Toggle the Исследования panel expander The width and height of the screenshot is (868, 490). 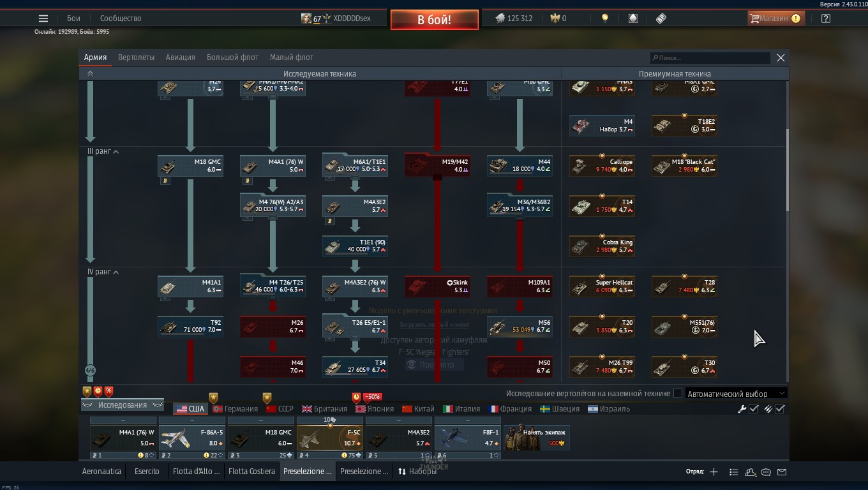[x=122, y=405]
